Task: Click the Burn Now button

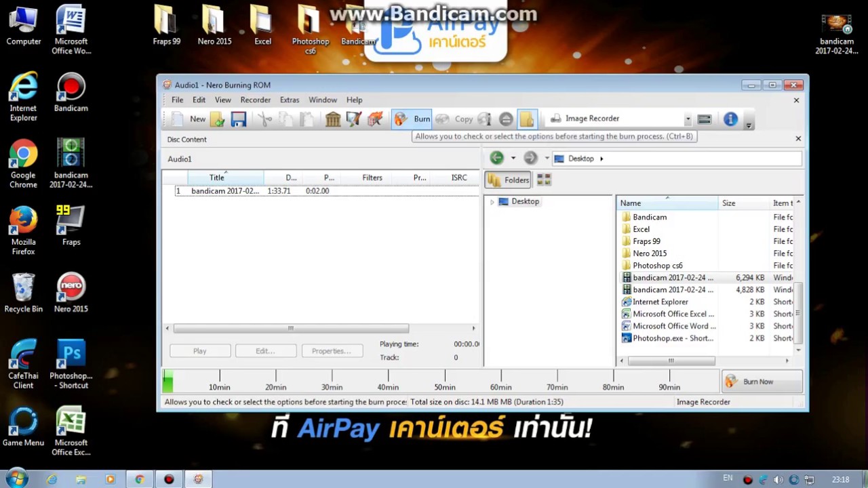Action: click(762, 382)
